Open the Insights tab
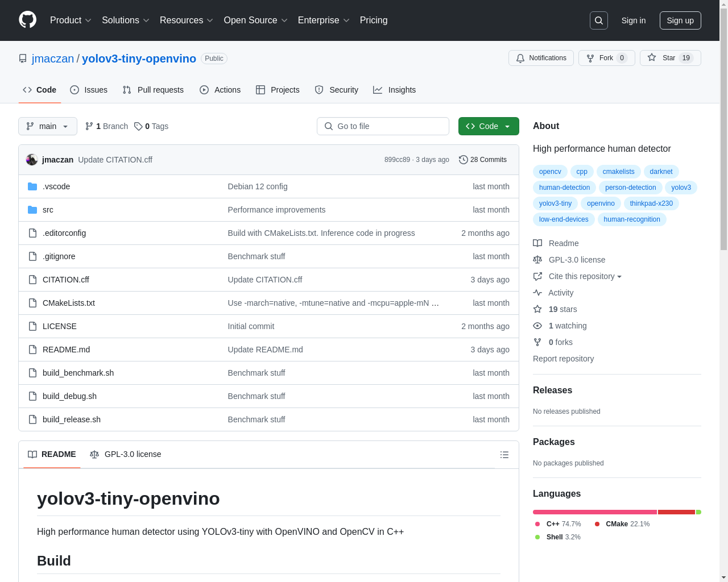The width and height of the screenshot is (728, 582). [395, 90]
